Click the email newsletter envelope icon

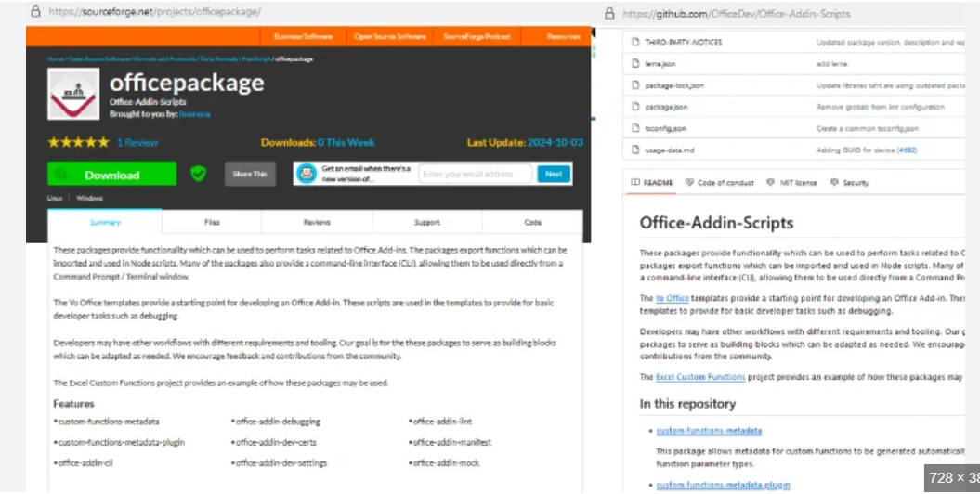point(306,174)
